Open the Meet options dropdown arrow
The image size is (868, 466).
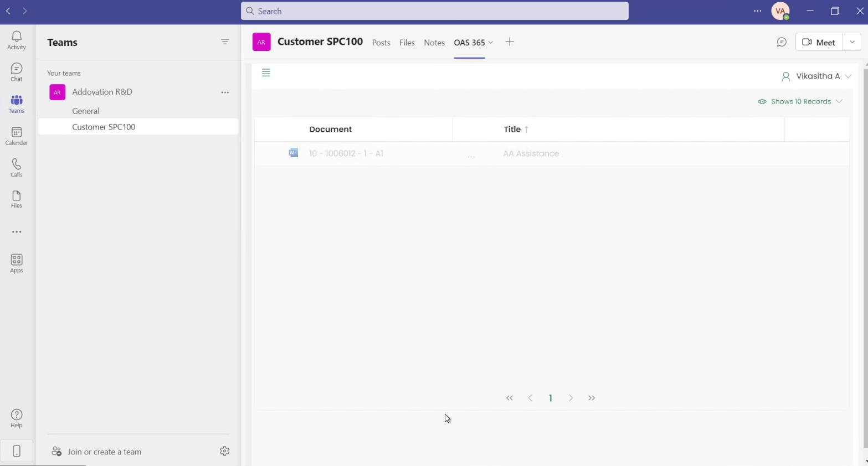(852, 42)
